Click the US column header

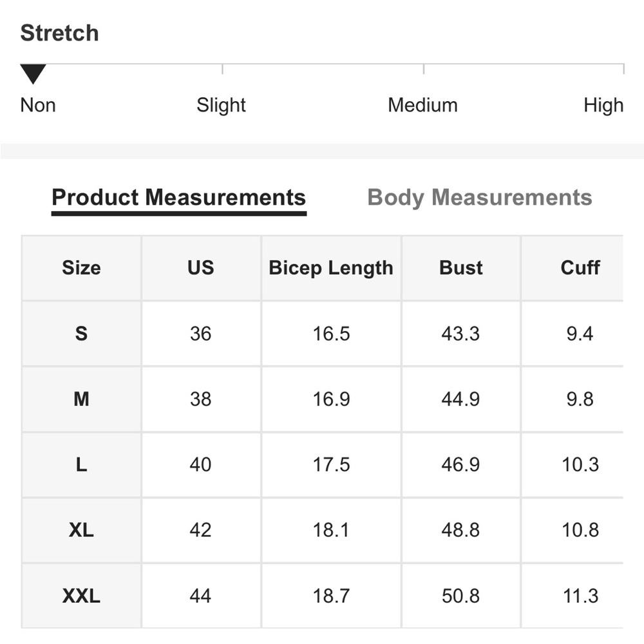pos(200,268)
